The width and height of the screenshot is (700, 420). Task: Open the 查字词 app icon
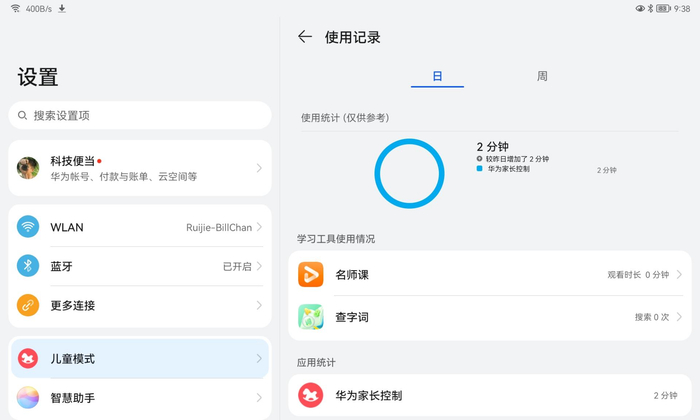tap(311, 317)
